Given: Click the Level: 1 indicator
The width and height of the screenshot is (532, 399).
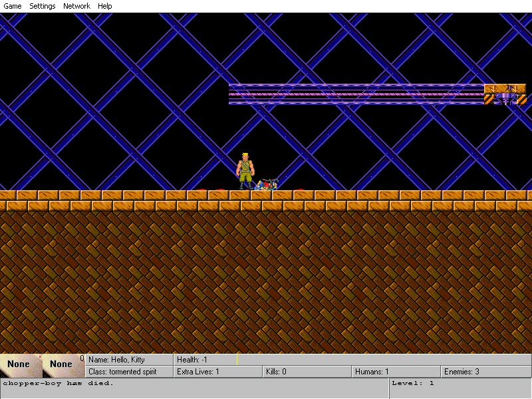Looking at the screenshot, I should click(x=413, y=384).
